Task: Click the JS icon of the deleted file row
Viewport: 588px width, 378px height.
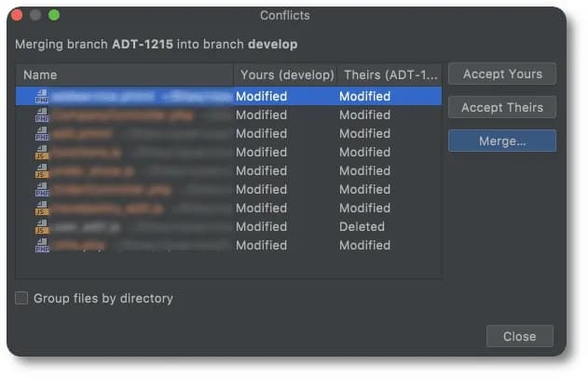Action: pos(42,226)
